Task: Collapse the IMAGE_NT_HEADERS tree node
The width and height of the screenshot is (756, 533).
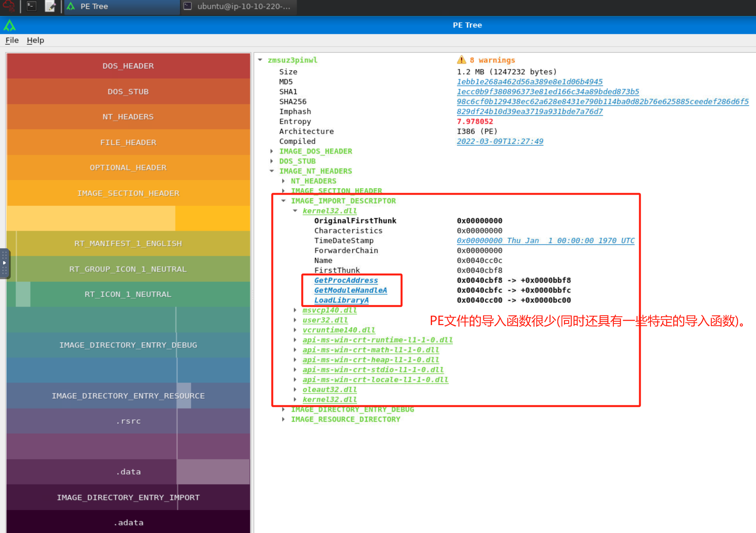Action: (272, 171)
